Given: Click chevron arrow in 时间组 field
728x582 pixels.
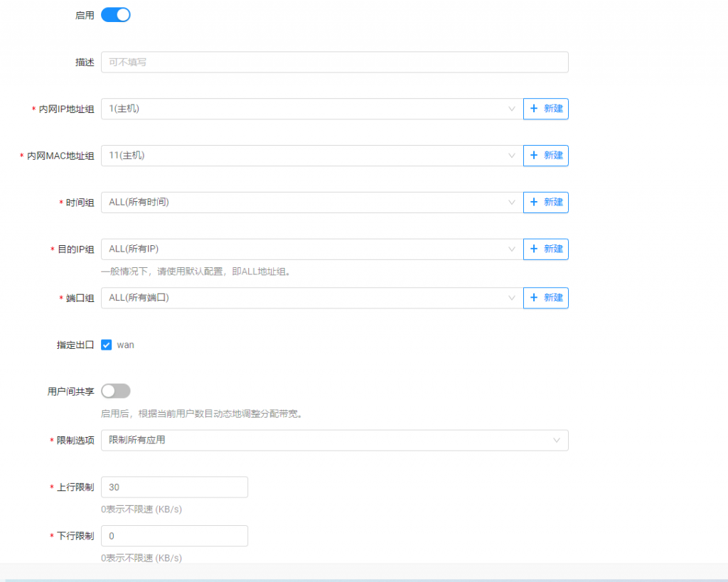Looking at the screenshot, I should coord(511,203).
